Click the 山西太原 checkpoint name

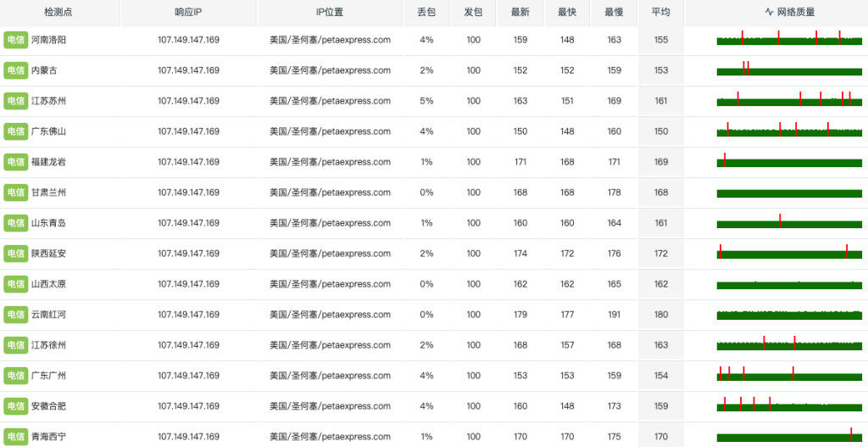[48, 284]
